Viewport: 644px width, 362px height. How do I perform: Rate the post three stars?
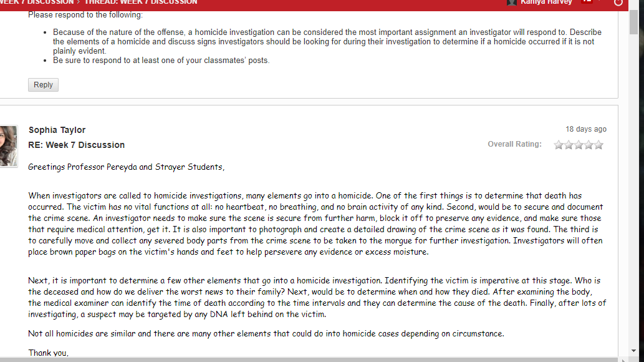[579, 145]
